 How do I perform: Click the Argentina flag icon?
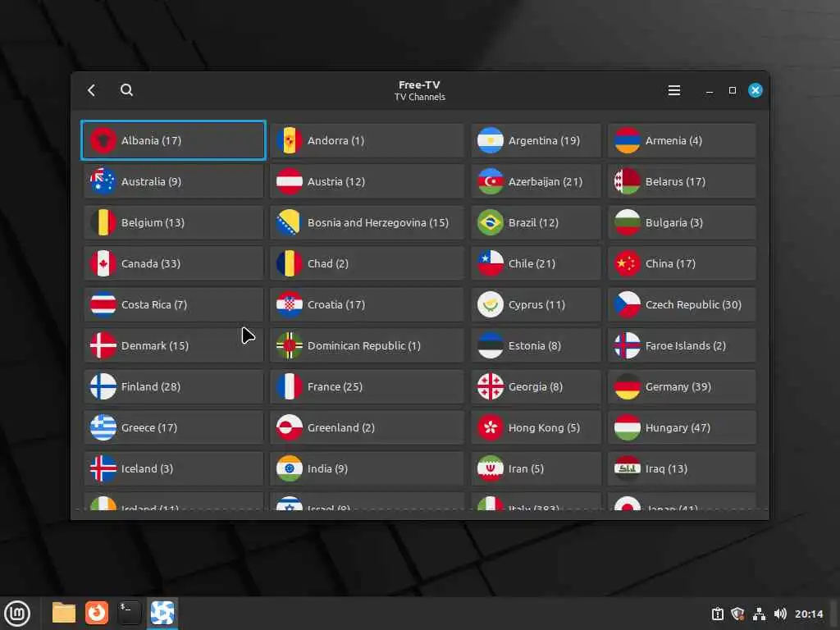[x=491, y=140]
